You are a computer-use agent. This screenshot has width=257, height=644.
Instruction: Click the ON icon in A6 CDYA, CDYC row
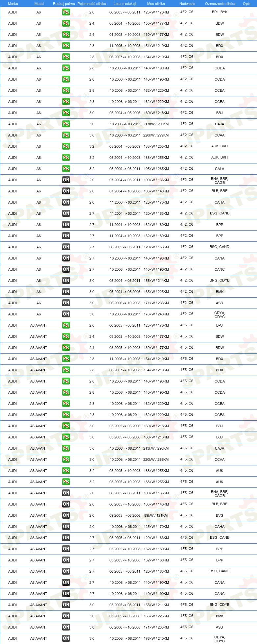click(x=66, y=314)
